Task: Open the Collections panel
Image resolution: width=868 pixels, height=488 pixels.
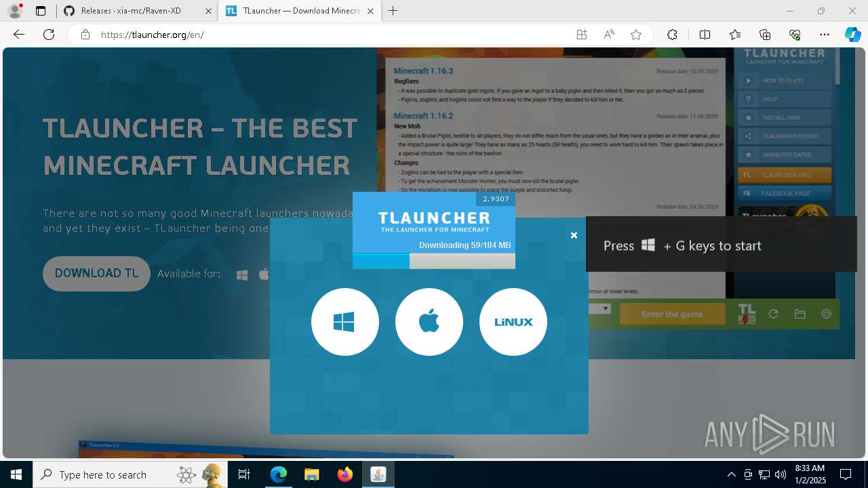Action: click(765, 35)
